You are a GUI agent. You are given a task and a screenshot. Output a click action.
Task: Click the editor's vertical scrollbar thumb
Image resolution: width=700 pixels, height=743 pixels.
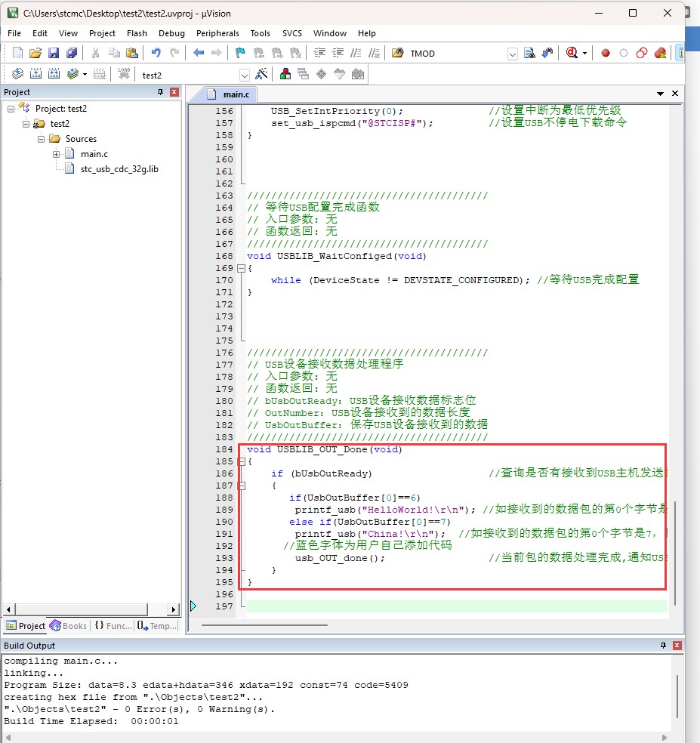click(x=675, y=553)
